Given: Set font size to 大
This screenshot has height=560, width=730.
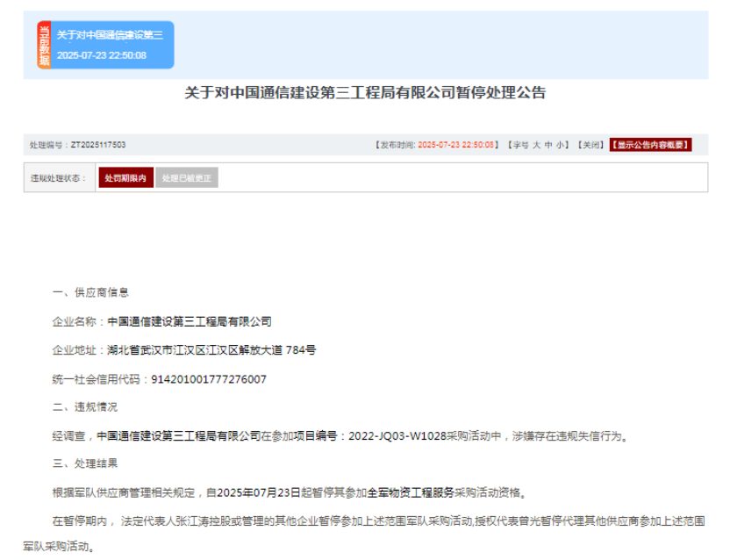Looking at the screenshot, I should pyautogui.click(x=536, y=145).
